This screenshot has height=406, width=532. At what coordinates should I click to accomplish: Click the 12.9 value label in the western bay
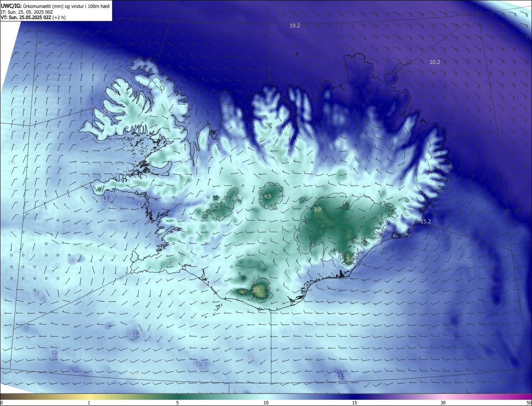143,205
